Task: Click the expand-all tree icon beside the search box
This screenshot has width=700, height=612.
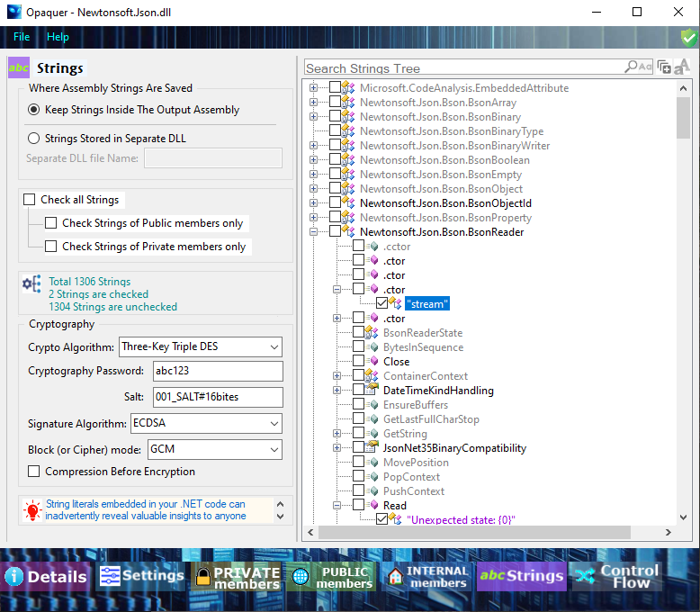Action: [x=664, y=67]
